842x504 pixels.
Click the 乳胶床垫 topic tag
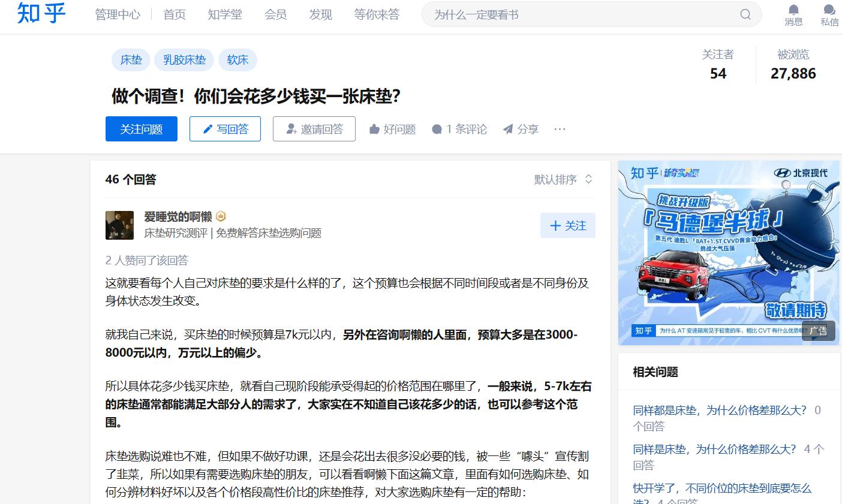coord(184,60)
